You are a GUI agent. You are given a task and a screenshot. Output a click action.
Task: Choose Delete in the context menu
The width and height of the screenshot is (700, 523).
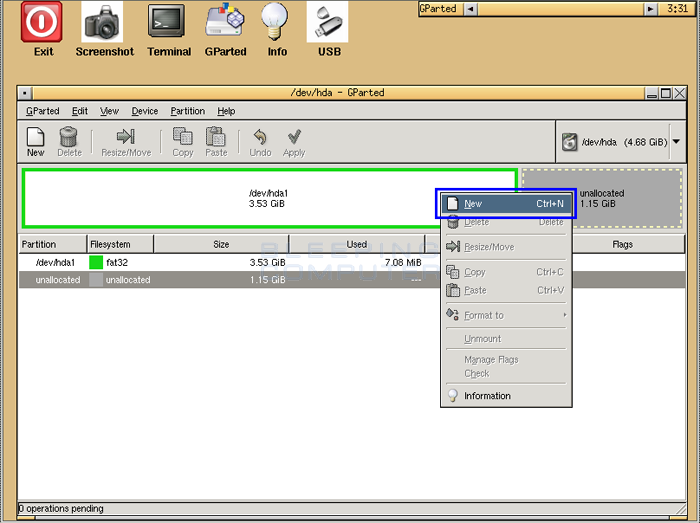pos(506,222)
